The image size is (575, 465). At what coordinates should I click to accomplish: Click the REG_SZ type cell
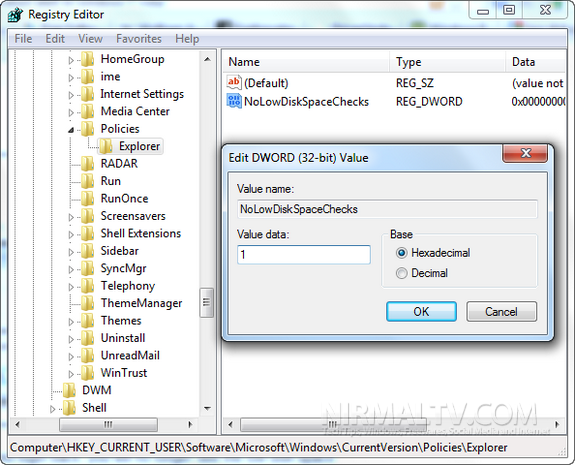point(415,83)
